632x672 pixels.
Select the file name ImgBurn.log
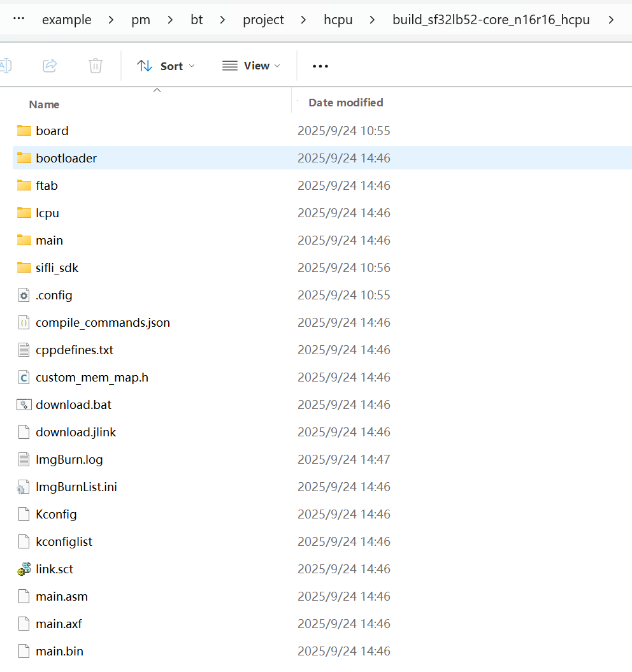click(x=69, y=459)
